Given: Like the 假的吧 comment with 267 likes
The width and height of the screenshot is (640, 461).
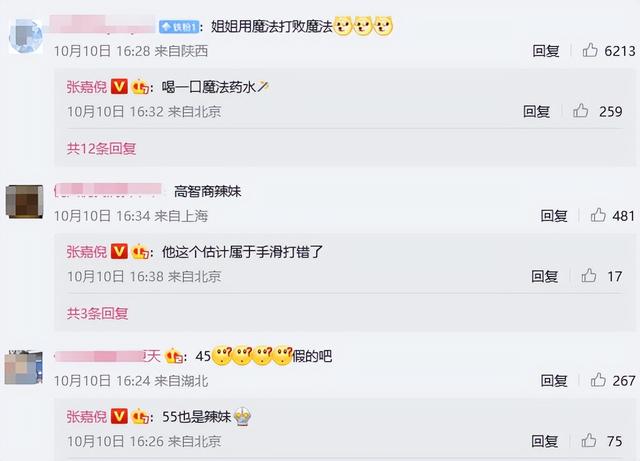Looking at the screenshot, I should [x=598, y=380].
